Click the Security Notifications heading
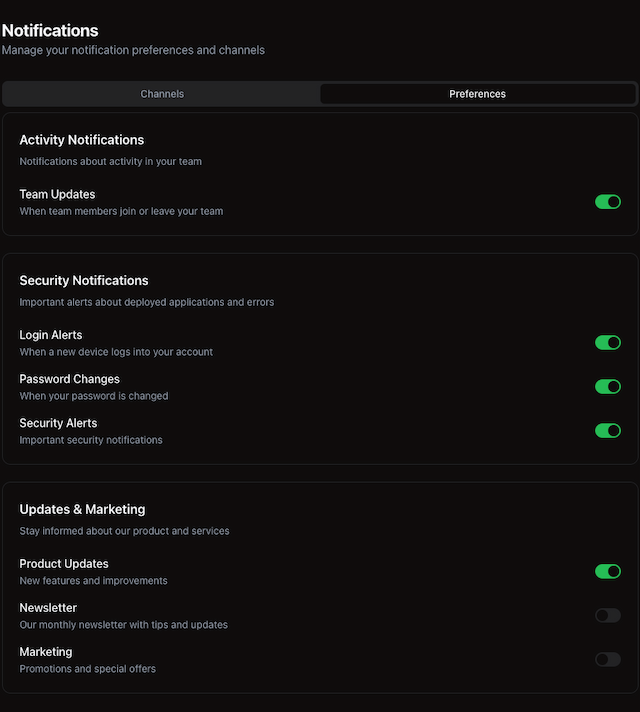This screenshot has width=640, height=712. (x=84, y=281)
